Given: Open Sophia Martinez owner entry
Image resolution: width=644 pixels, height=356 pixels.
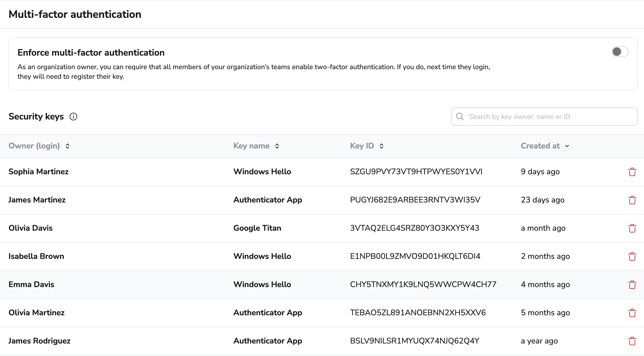Looking at the screenshot, I should pyautogui.click(x=39, y=172).
